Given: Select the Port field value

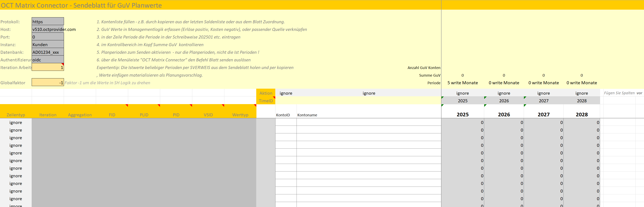Looking at the screenshot, I should [x=48, y=37].
